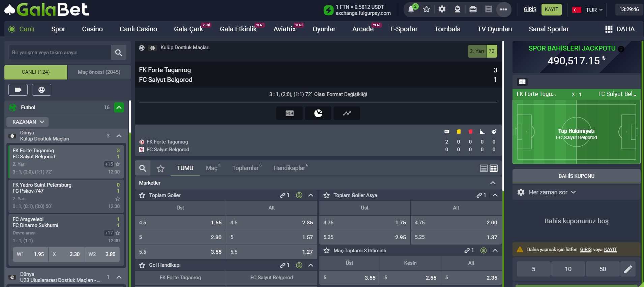The image size is (644, 287).
Task: Click the pitch view icon above scoreboard
Action: (x=522, y=82)
